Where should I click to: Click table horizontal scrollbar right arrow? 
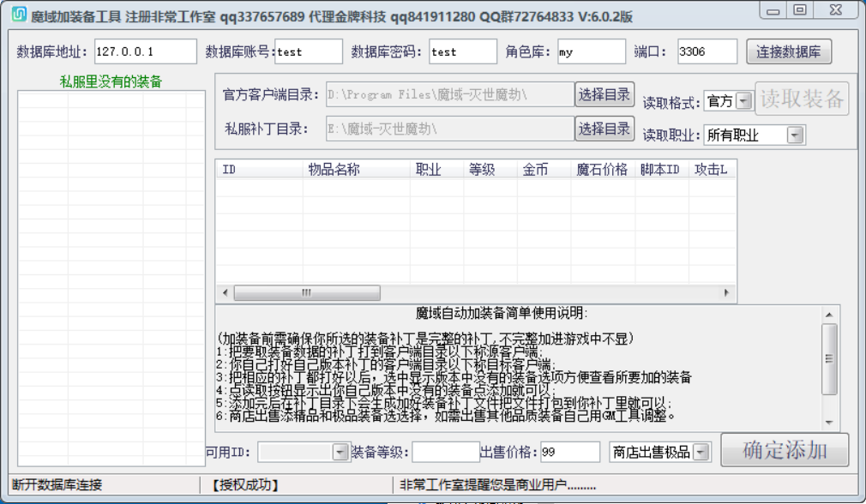tap(726, 292)
